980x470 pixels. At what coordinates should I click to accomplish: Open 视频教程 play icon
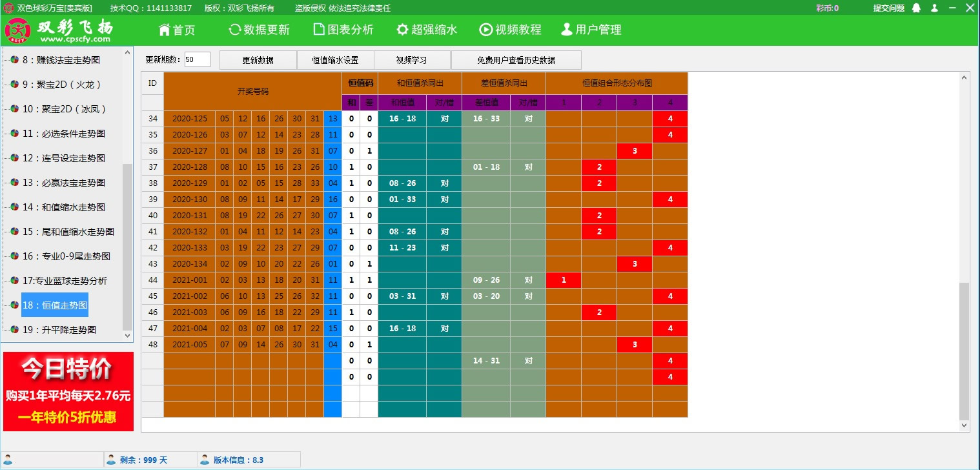485,30
